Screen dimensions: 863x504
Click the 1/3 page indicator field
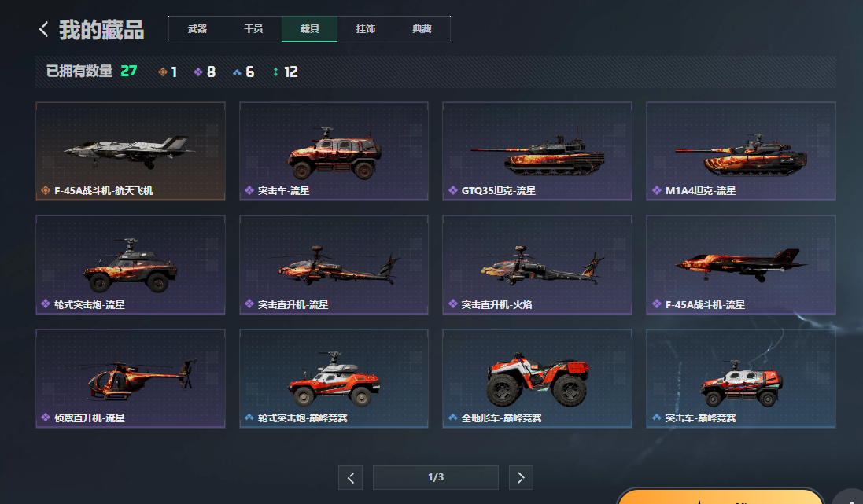click(436, 477)
